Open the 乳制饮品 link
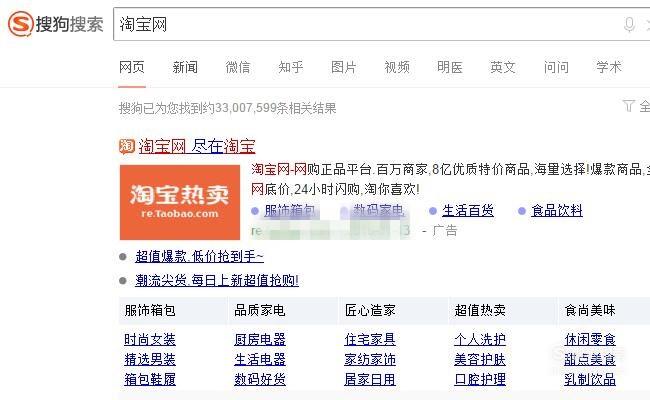The image size is (650, 400). (590, 379)
